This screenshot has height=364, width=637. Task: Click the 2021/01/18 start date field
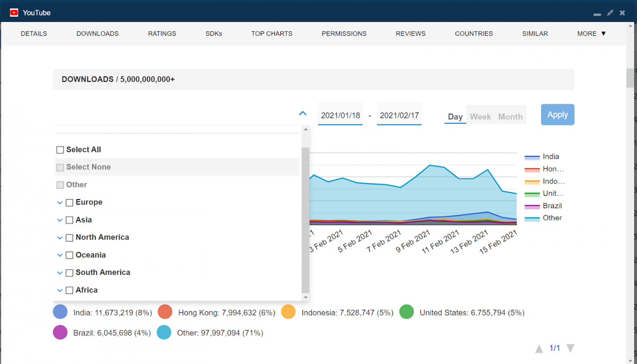[340, 115]
